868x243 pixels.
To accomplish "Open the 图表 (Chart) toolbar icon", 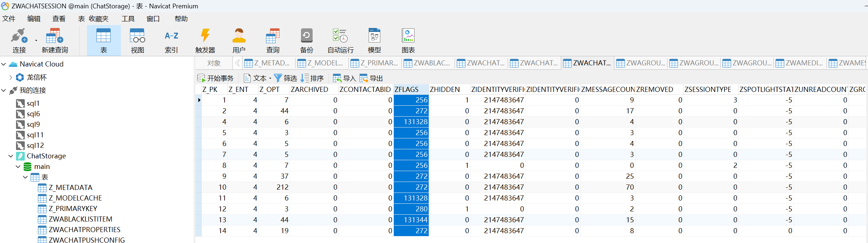I will [408, 40].
